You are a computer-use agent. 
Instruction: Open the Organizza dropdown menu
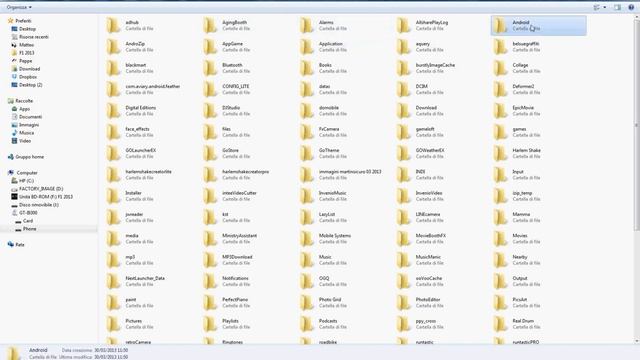point(19,7)
